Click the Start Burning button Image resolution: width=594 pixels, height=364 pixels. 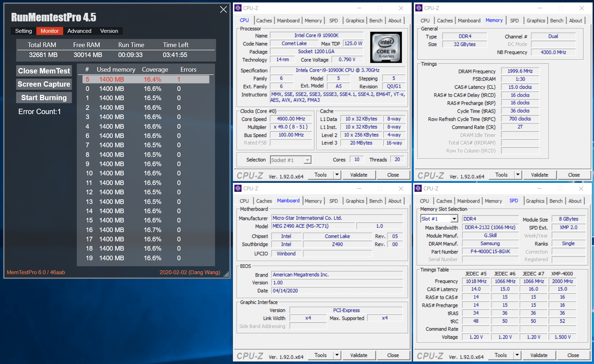44,98
